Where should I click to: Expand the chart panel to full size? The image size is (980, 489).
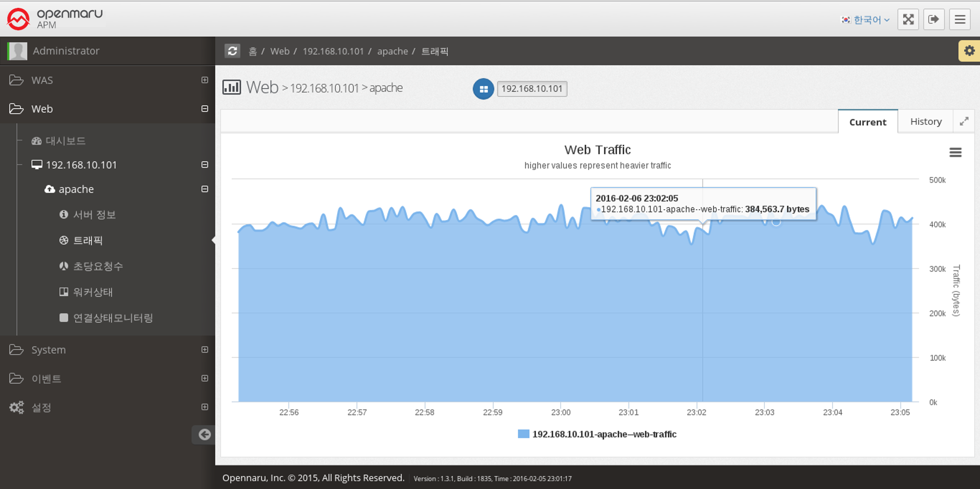pos(964,122)
